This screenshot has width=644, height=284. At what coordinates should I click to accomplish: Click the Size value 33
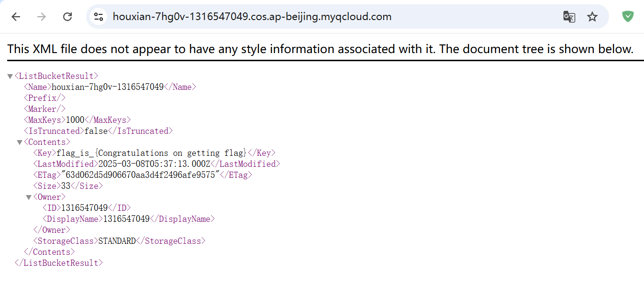(x=66, y=186)
